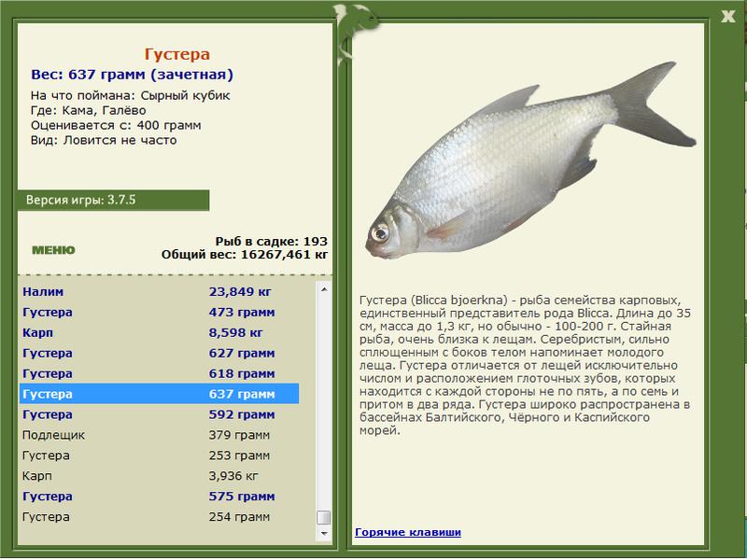Viewport: 747px width, 560px height.
Task: Click the Общий вес: 16267,461 кг value
Action: pos(245,255)
